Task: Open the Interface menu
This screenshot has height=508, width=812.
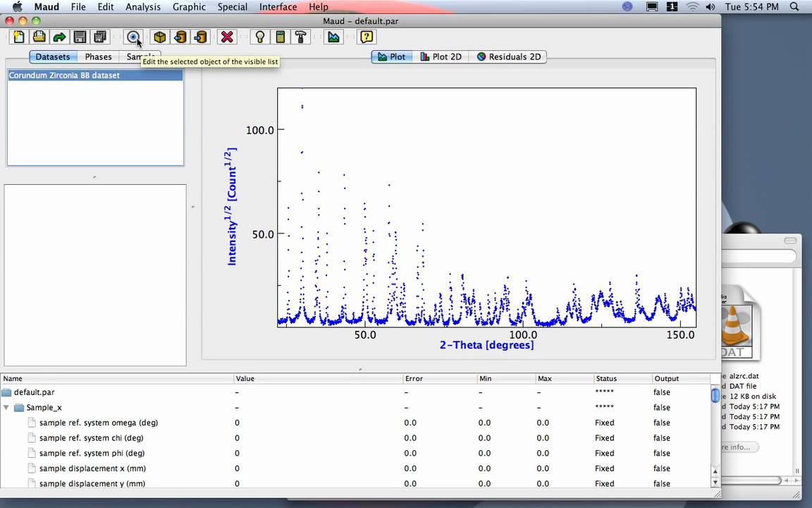Action: (x=278, y=7)
